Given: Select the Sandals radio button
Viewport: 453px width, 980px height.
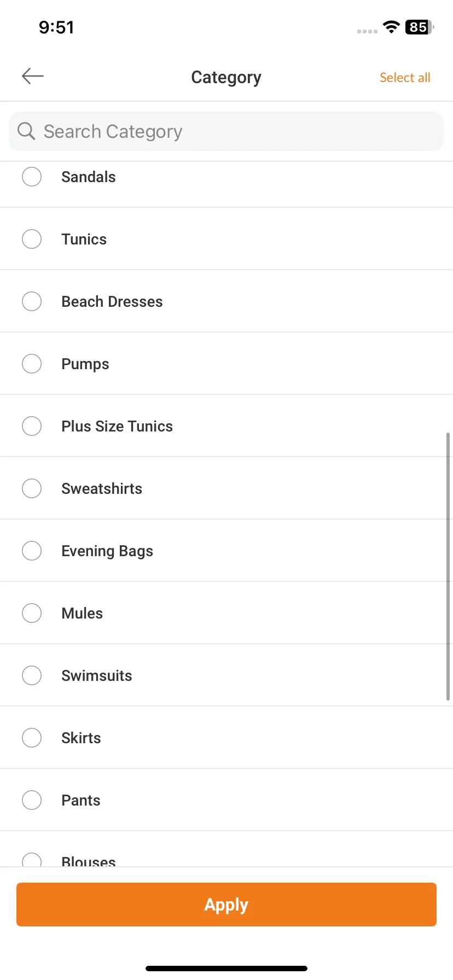Looking at the screenshot, I should tap(32, 177).
